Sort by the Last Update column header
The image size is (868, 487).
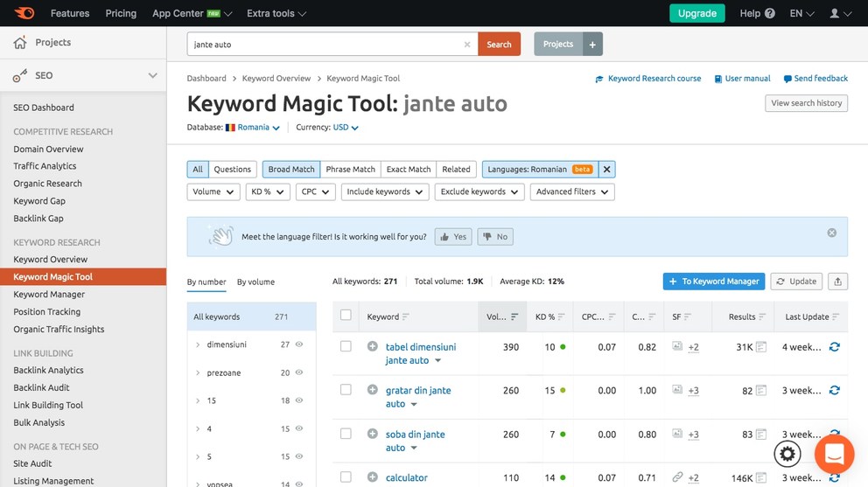pos(811,317)
